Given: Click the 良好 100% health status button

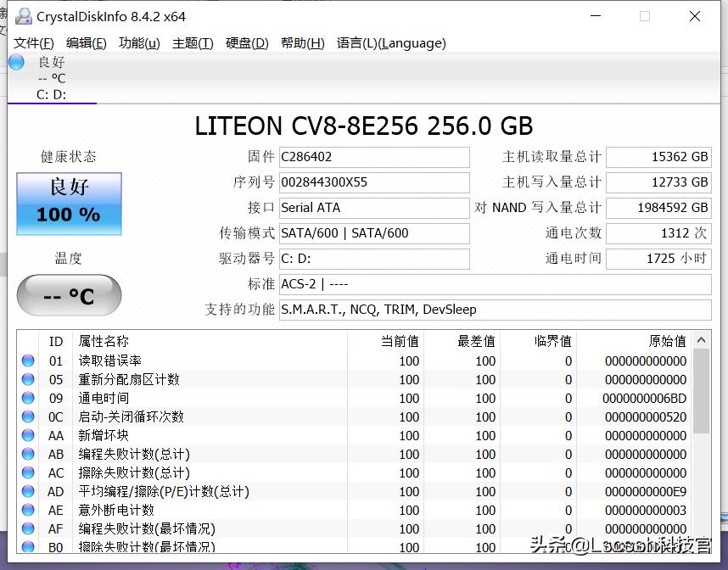Looking at the screenshot, I should pos(69,204).
